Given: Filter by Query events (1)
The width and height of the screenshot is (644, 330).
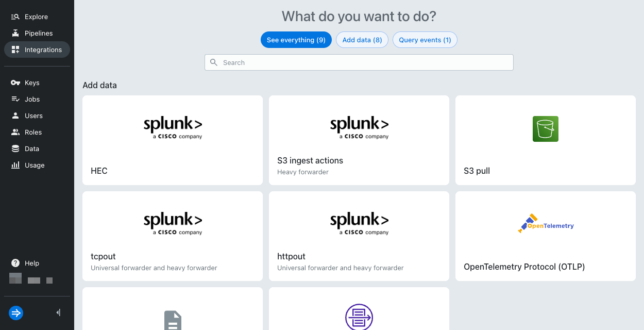Looking at the screenshot, I should coord(425,40).
